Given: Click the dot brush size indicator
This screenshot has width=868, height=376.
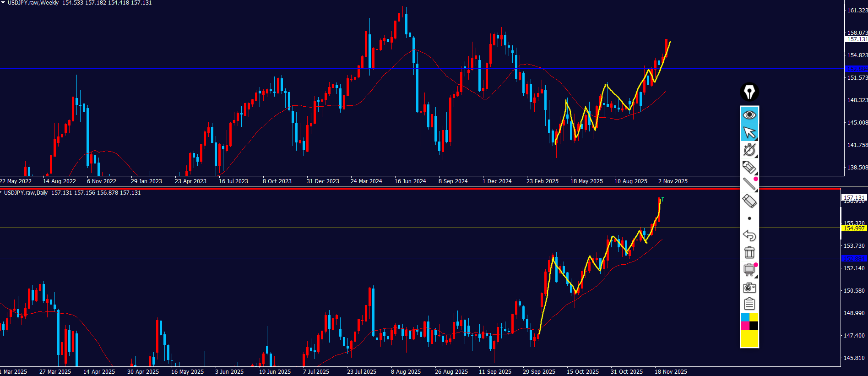Looking at the screenshot, I should (749, 218).
